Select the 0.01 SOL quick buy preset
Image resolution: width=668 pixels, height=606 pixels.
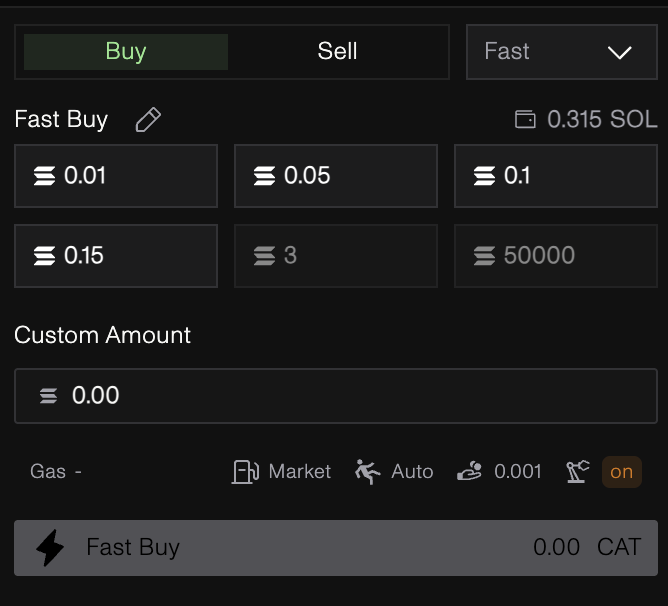[116, 176]
